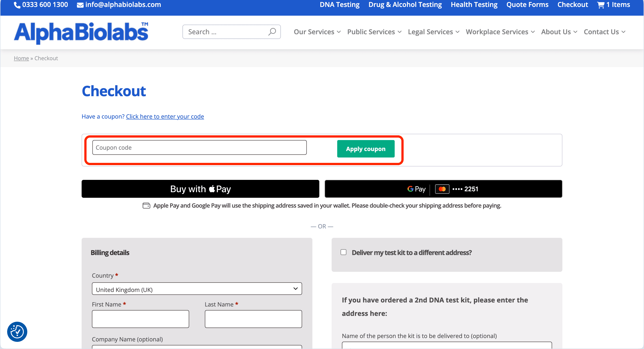Image resolution: width=644 pixels, height=349 pixels.
Task: Expand Public Services dropdown
Action: 374,32
